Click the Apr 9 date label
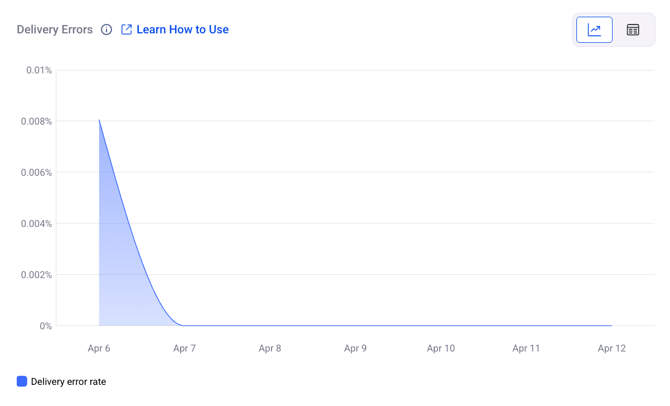The width and height of the screenshot is (670, 406). (x=355, y=348)
